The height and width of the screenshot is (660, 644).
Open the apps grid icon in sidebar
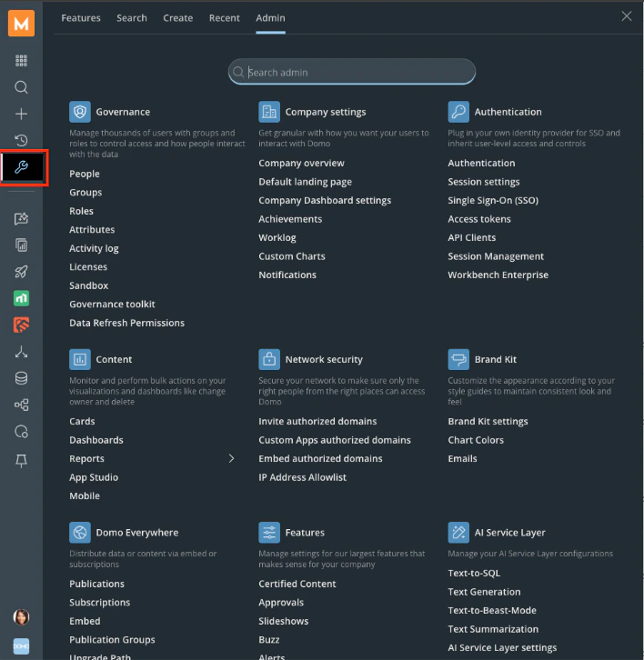[x=21, y=61]
